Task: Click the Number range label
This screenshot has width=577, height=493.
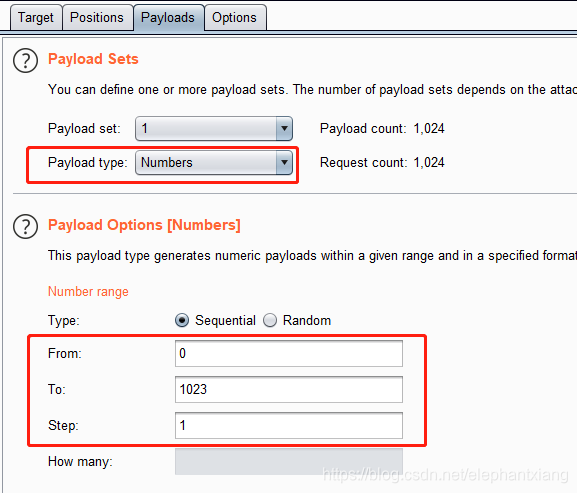Action: (x=88, y=291)
